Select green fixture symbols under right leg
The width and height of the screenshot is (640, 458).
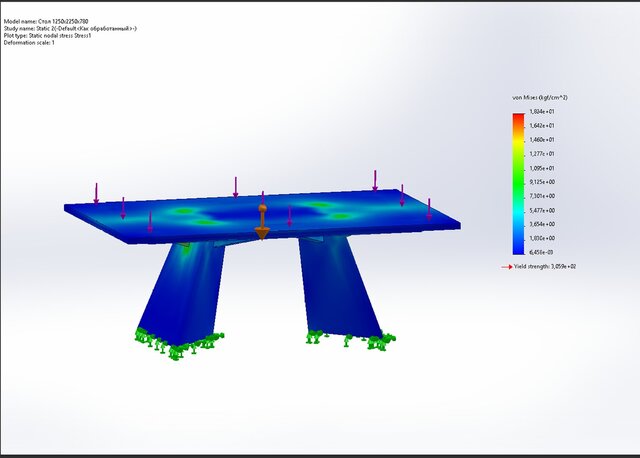[350, 340]
